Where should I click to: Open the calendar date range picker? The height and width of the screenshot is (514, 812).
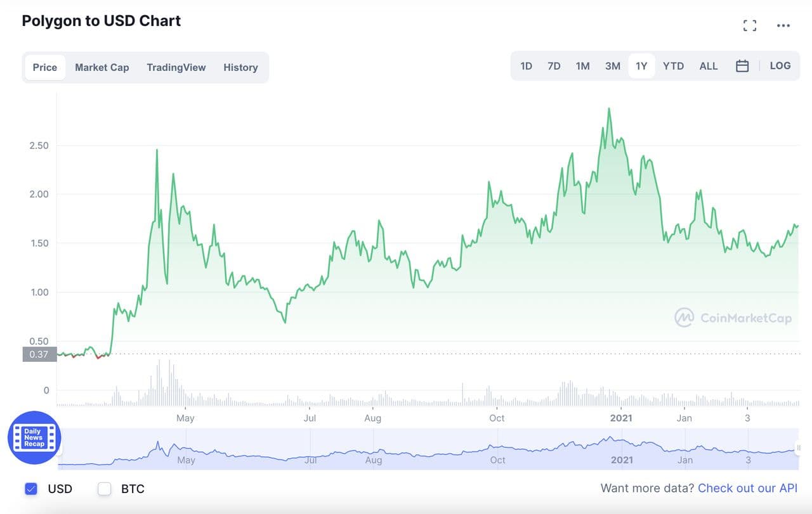click(x=742, y=66)
